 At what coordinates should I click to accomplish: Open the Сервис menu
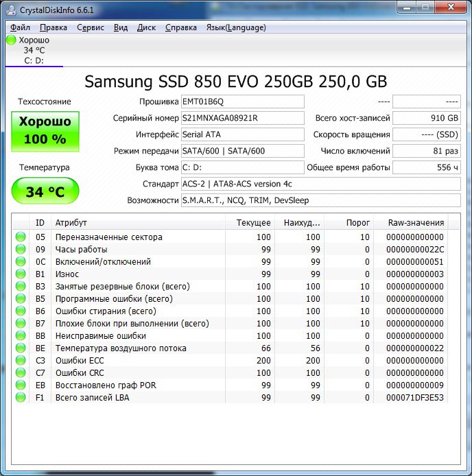91,27
